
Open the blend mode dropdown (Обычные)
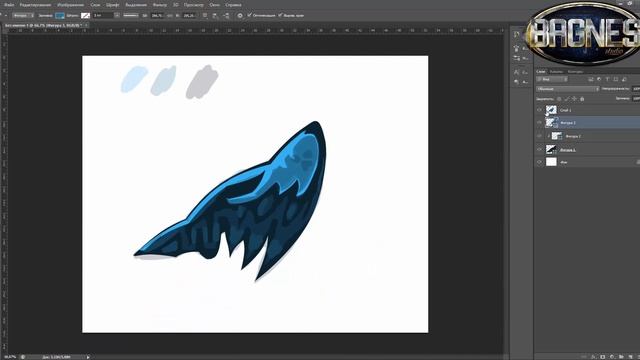pyautogui.click(x=567, y=89)
